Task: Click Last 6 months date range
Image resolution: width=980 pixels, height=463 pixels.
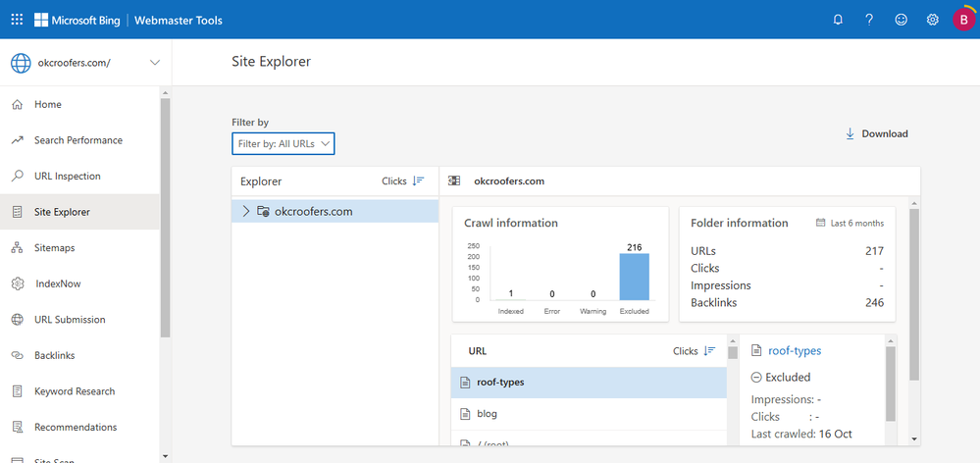Action: pyautogui.click(x=856, y=223)
